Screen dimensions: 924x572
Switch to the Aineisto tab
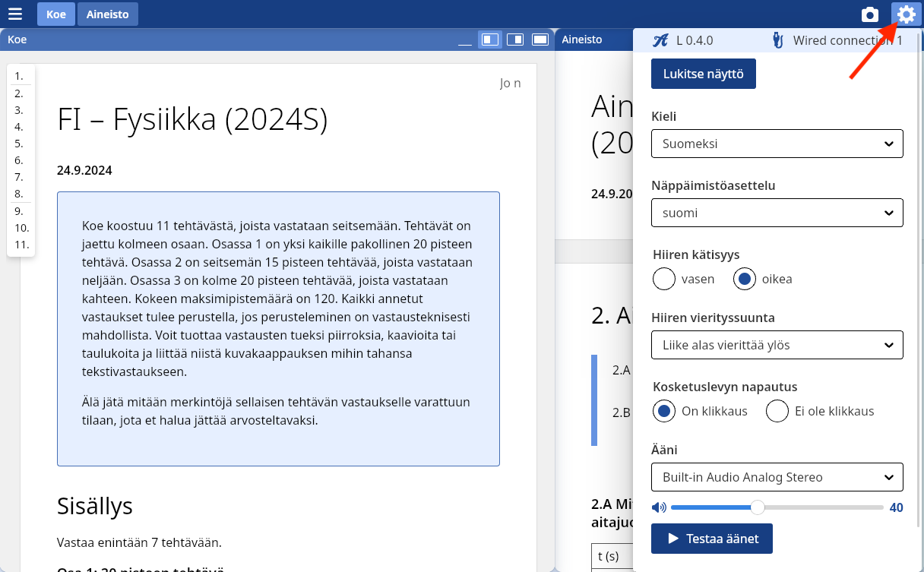coord(107,14)
